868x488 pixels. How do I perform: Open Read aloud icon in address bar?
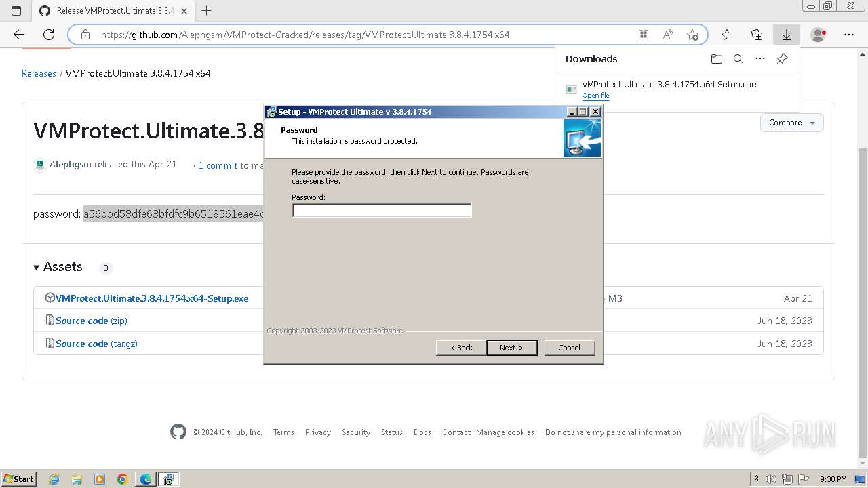tap(668, 35)
